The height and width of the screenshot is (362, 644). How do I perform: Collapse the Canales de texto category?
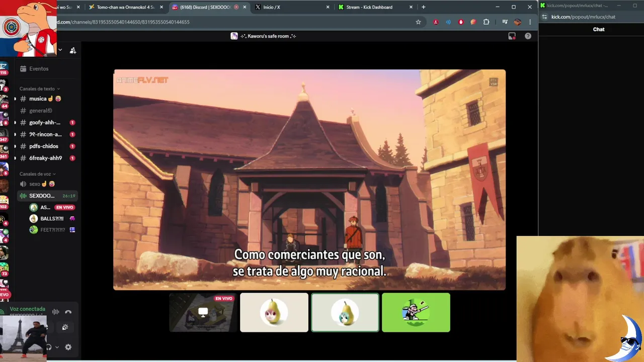(39, 89)
